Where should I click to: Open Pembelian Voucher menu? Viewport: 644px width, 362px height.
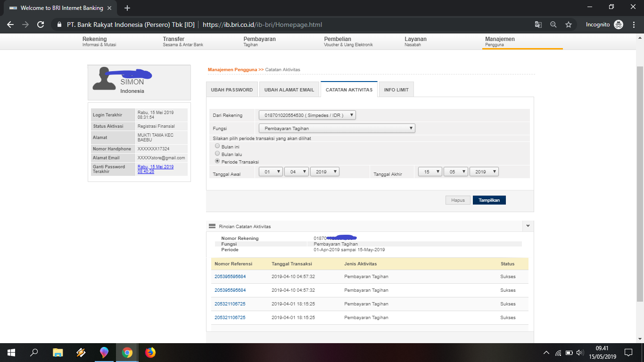(x=348, y=41)
